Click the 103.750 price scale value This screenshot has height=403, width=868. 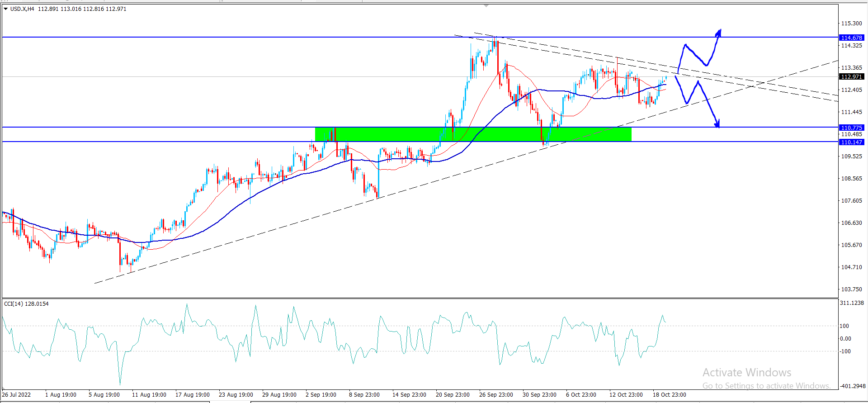point(851,289)
